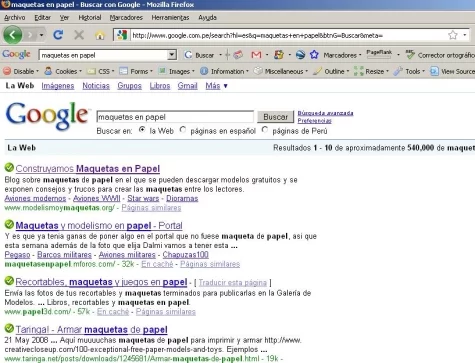Bookmark page with the star icon
475x363 pixels.
(x=452, y=35)
